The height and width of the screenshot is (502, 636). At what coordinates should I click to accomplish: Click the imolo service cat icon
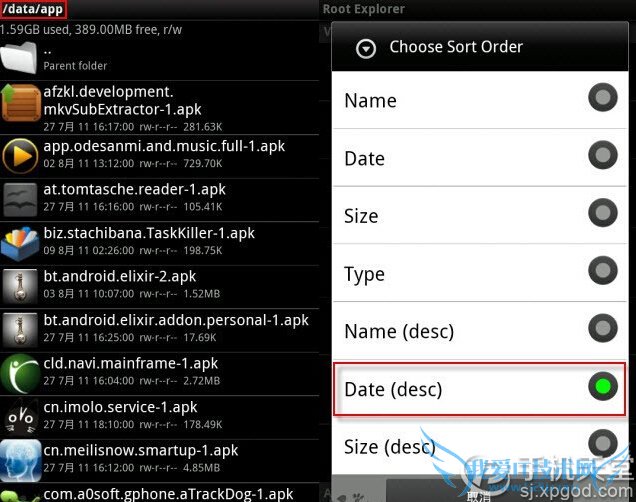pos(20,417)
